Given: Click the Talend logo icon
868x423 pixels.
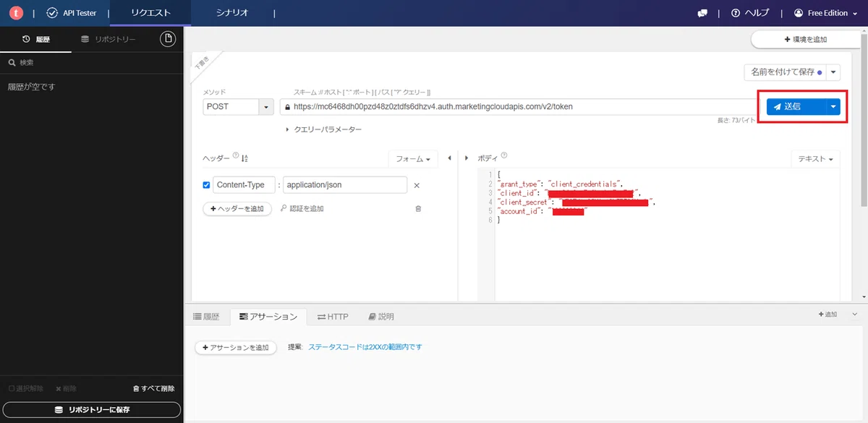Looking at the screenshot, I should (14, 13).
